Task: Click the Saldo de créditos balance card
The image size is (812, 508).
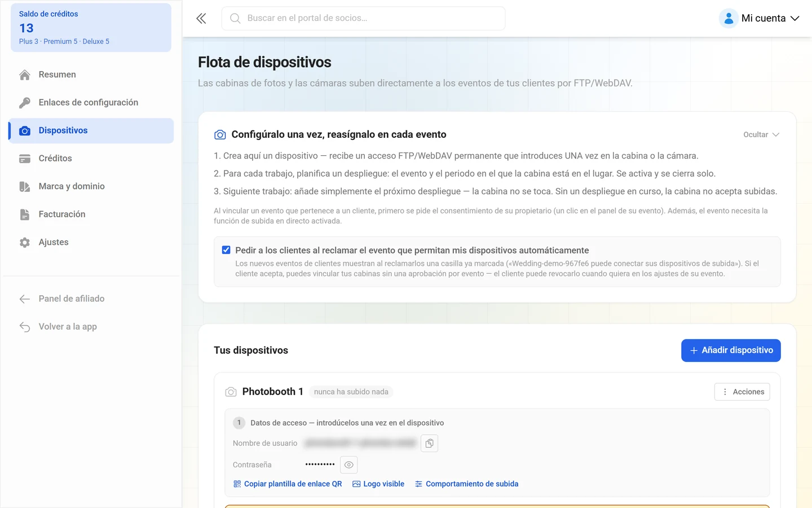Action: [x=91, y=28]
